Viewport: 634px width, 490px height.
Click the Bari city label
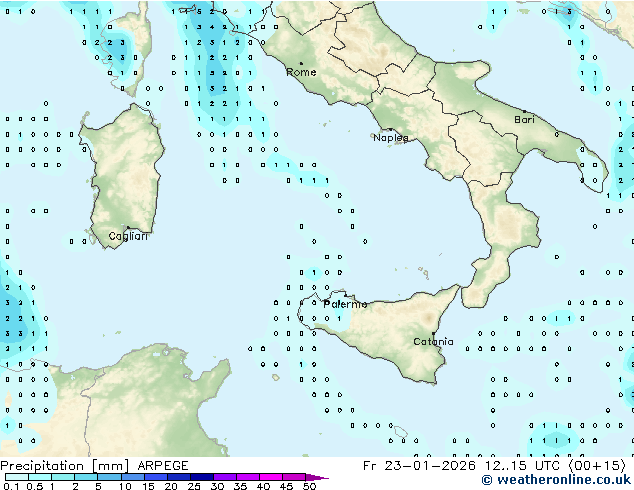524,120
